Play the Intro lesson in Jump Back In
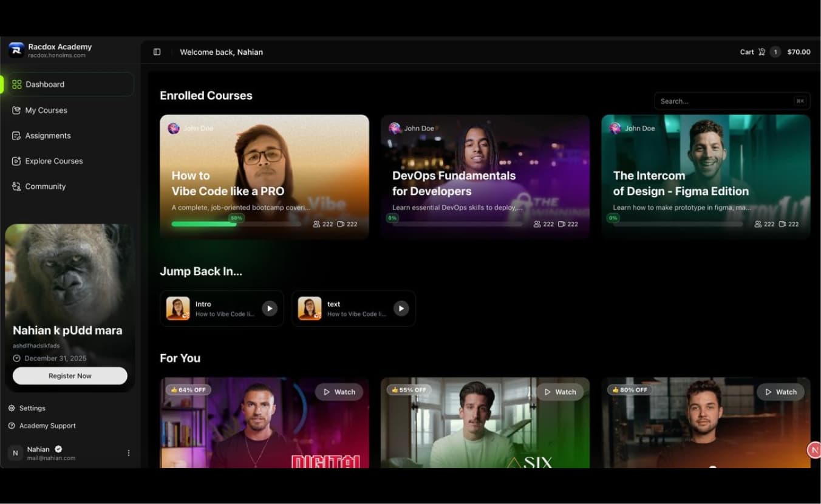This screenshot has height=504, width=821. click(x=269, y=308)
